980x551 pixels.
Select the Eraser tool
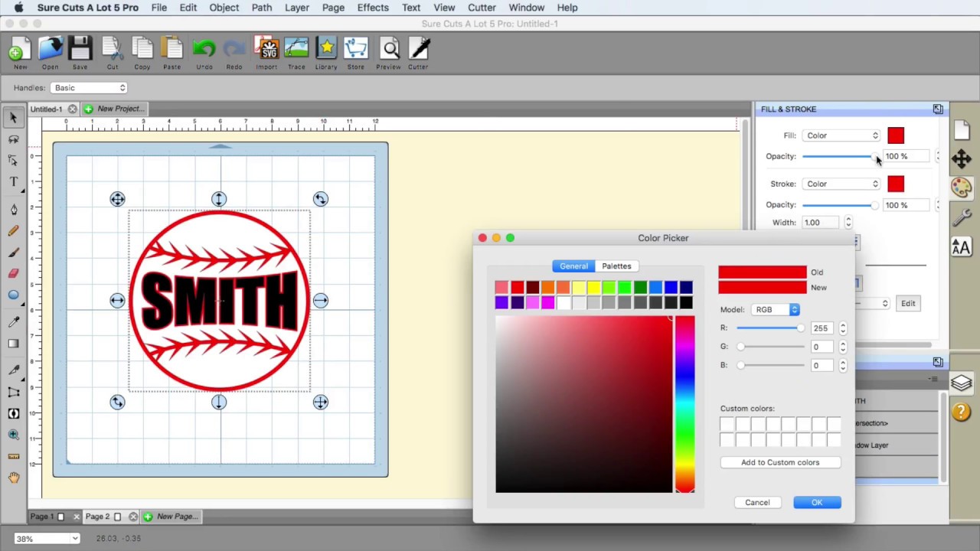[13, 273]
